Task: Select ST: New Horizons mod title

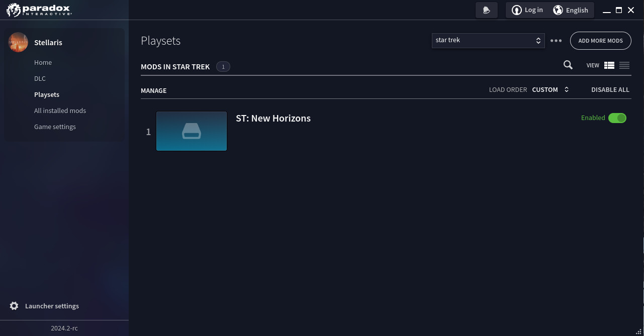Action: (x=273, y=118)
